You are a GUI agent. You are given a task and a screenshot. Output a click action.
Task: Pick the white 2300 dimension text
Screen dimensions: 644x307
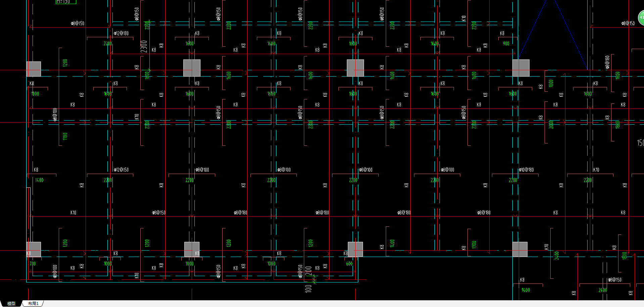[144, 46]
